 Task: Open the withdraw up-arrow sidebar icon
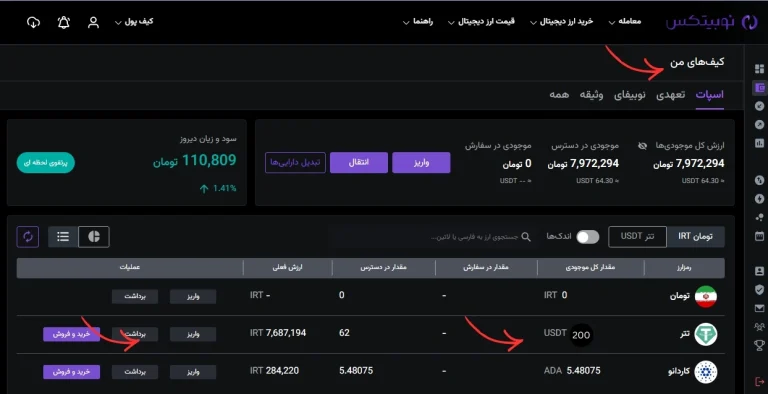click(759, 124)
